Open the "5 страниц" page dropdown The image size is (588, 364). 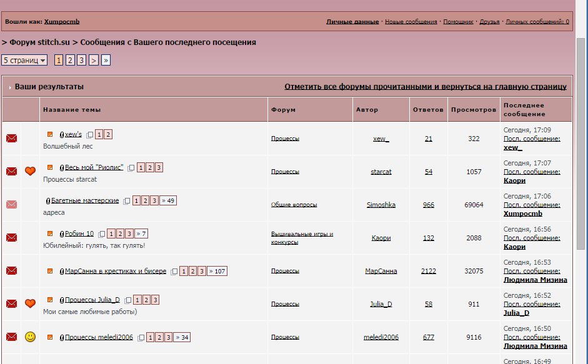click(25, 61)
